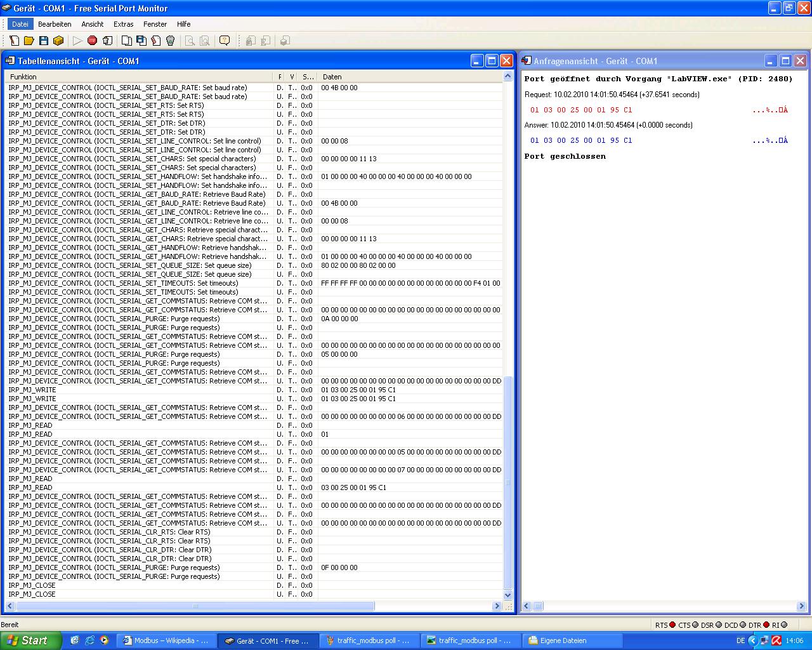
Task: Click the DCD status indicator light
Action: pos(743,625)
